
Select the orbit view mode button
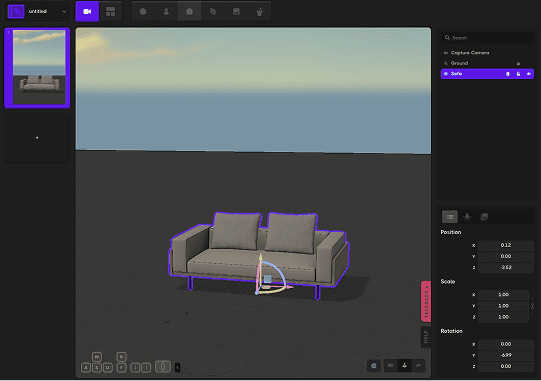pyautogui.click(x=404, y=365)
